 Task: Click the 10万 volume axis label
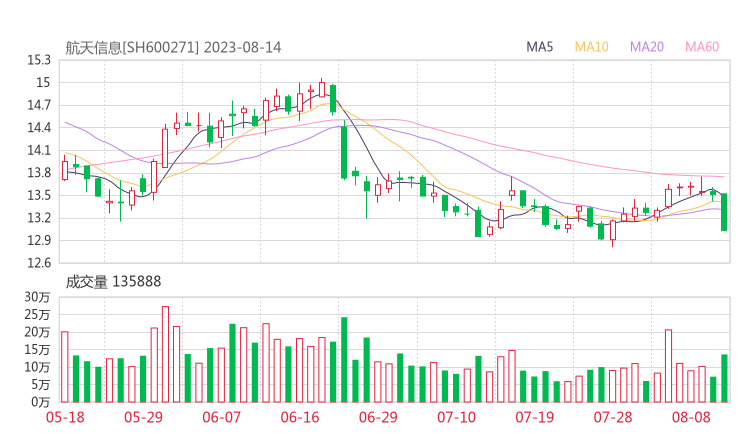(37, 367)
